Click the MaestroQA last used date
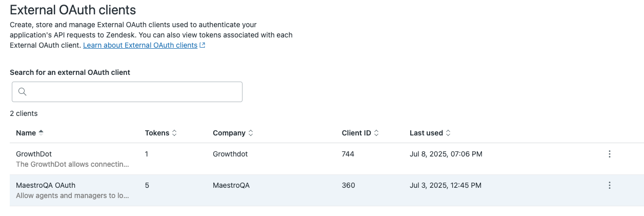Image resolution: width=644 pixels, height=216 pixels. pyautogui.click(x=445, y=185)
